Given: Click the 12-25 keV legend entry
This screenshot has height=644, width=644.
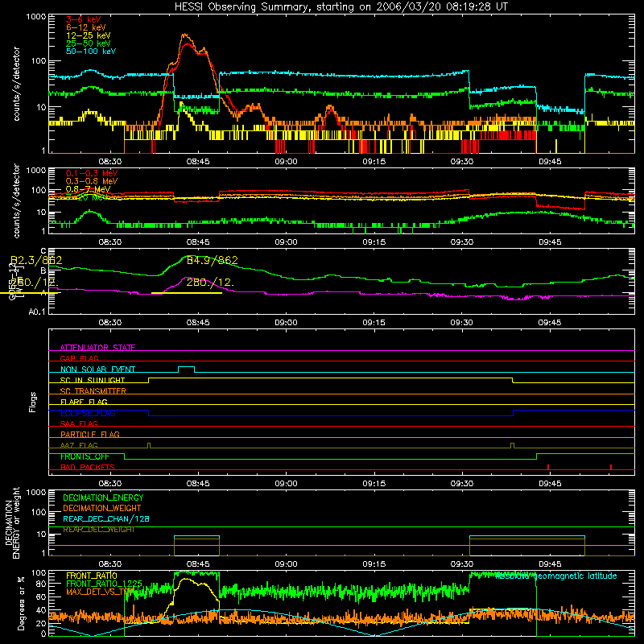Looking at the screenshot, I should 88,35.
